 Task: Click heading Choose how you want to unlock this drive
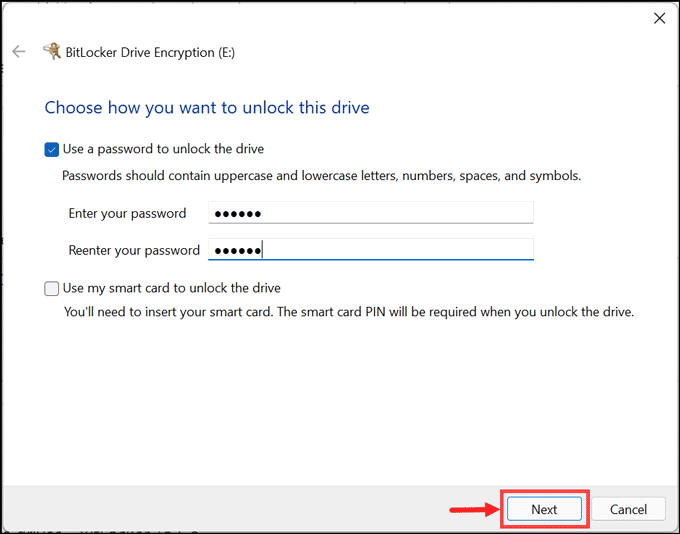(207, 108)
